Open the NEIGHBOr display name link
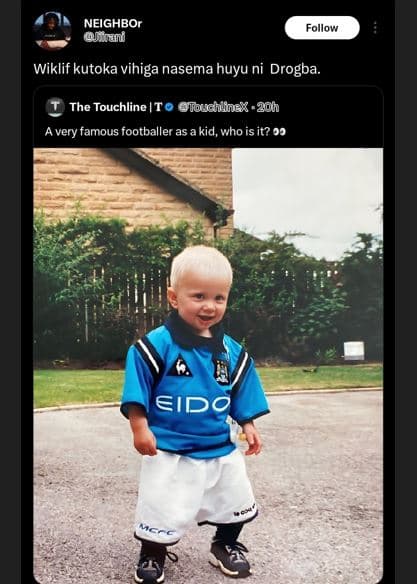The image size is (417, 584). coord(113,23)
